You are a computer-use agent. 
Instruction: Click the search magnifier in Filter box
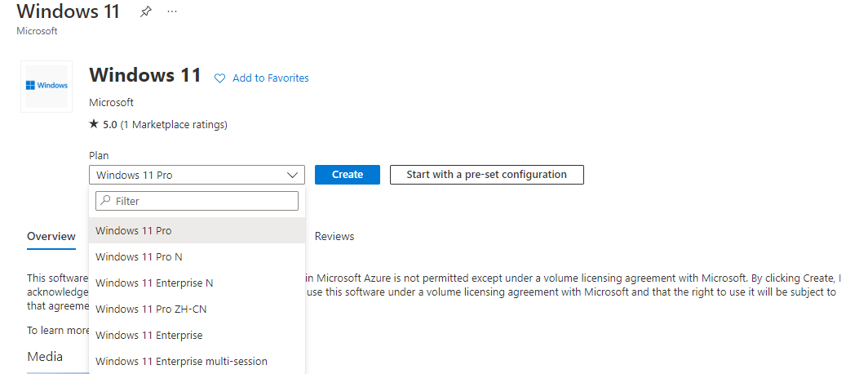[x=105, y=201]
